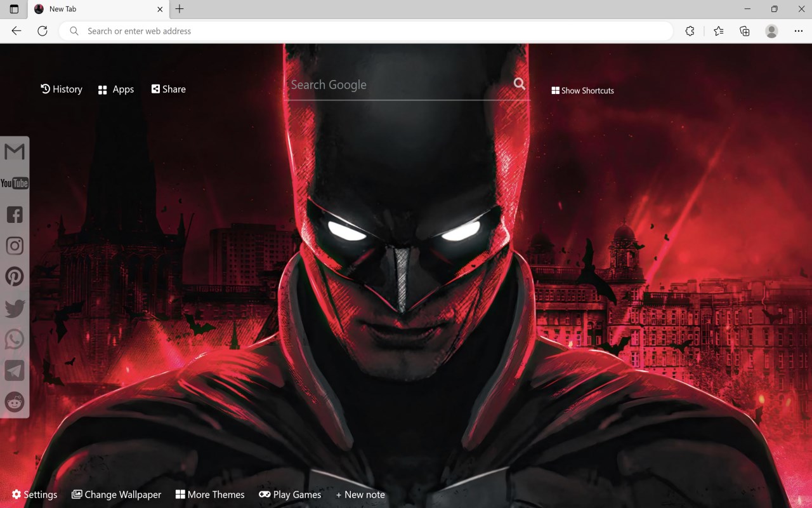The height and width of the screenshot is (508, 812).
Task: Open More Themes
Action: tap(210, 495)
